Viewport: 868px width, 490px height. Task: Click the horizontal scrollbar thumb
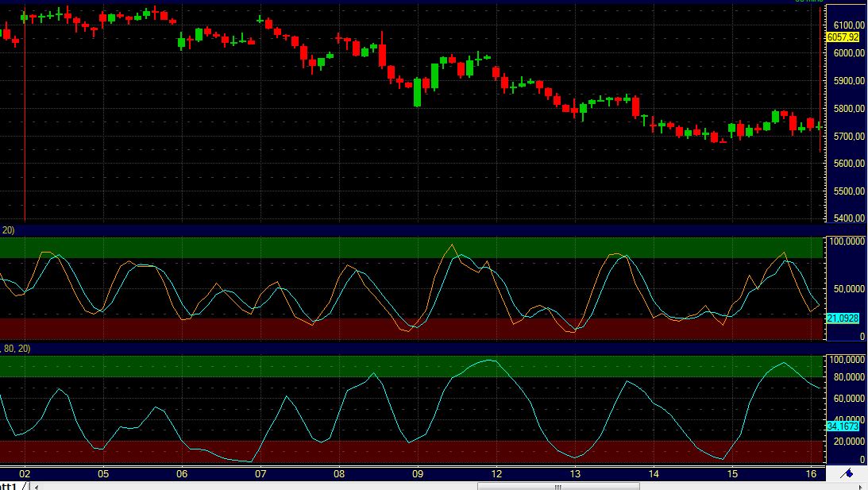558,487
